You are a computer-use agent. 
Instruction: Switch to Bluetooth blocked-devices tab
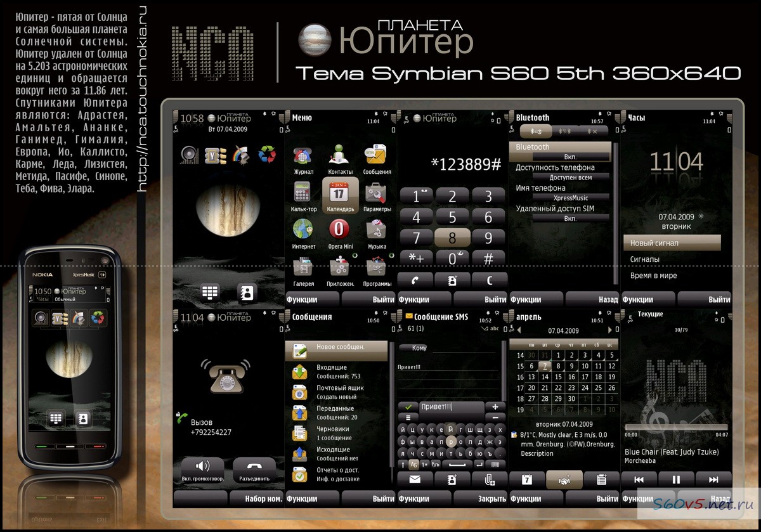tap(593, 131)
